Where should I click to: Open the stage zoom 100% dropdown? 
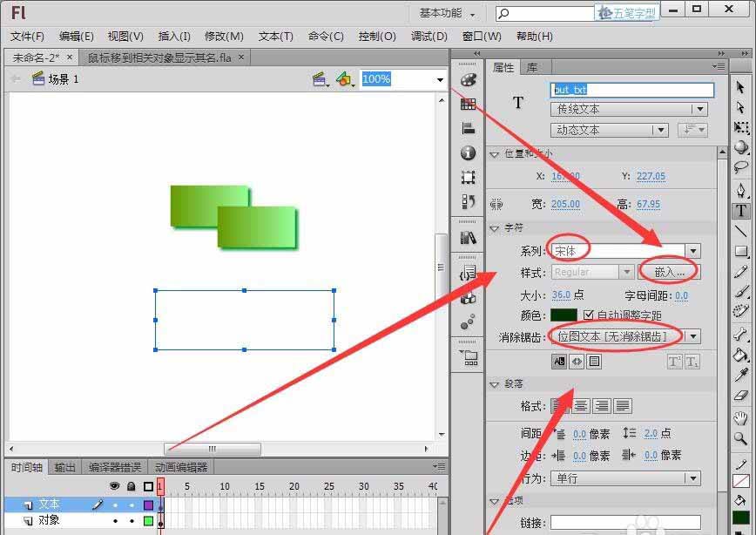[x=440, y=79]
